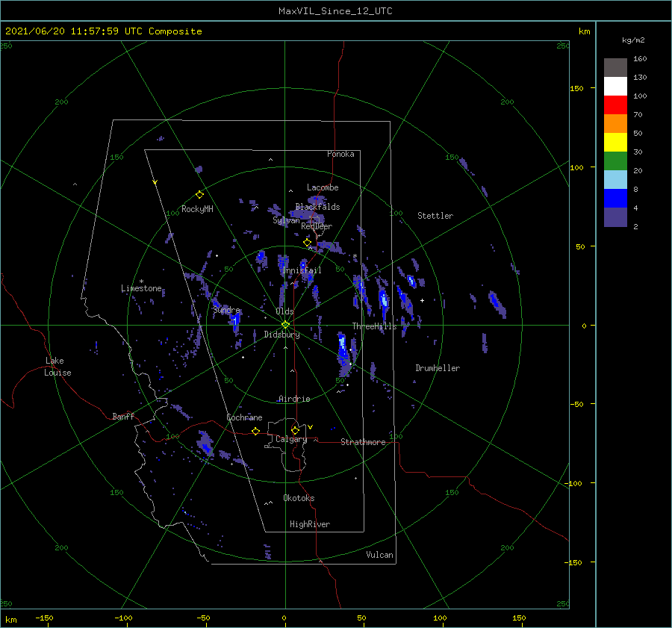Image resolution: width=672 pixels, height=628 pixels.
Task: Click the -100 tick on the bottom km axis
Action: [123, 618]
